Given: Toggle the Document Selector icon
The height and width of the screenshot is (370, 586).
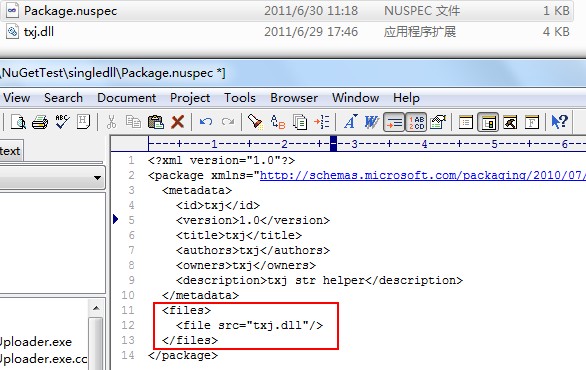Looking at the screenshot, I should (x=466, y=122).
